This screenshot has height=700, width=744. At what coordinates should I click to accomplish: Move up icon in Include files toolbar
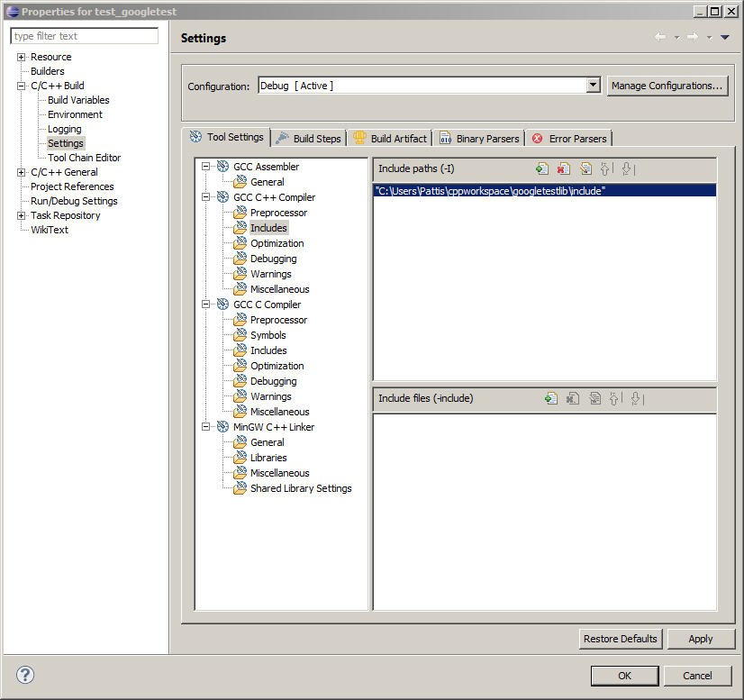tap(615, 398)
